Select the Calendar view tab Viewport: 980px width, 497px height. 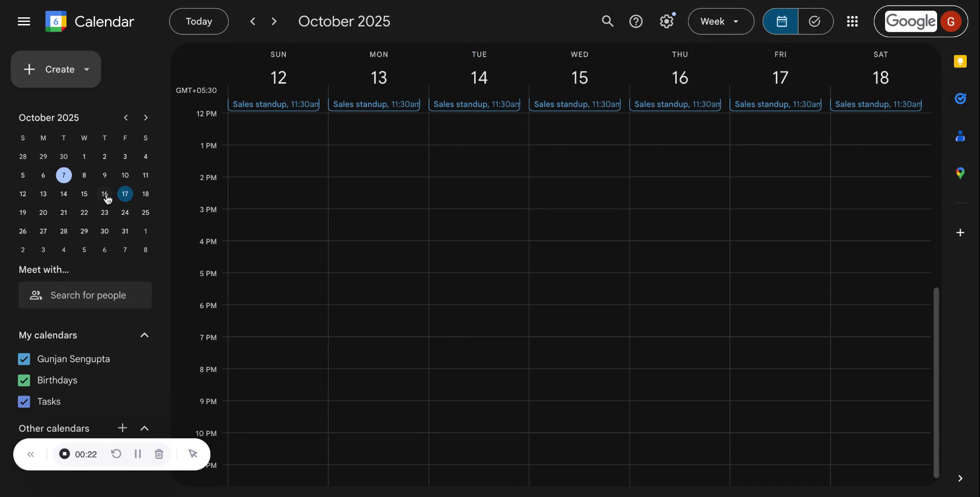pos(781,21)
